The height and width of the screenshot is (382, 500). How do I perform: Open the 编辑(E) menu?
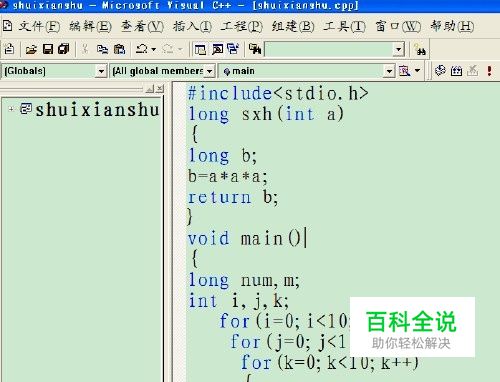pos(90,26)
